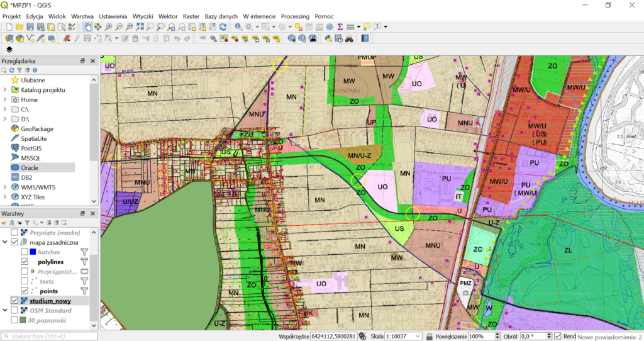Open the Identify Features tool
The height and width of the screenshot is (341, 644).
pyautogui.click(x=238, y=27)
